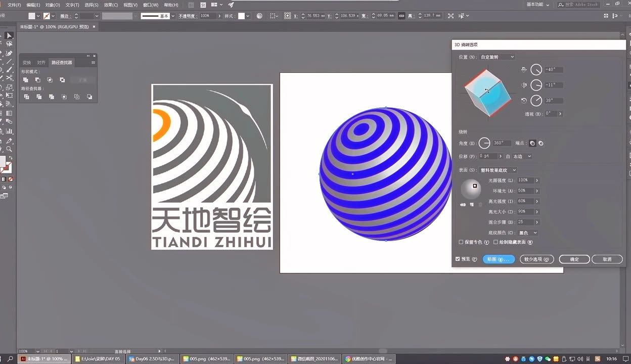
Task: Open the 位置 position preset dropdown
Action: [x=497, y=57]
